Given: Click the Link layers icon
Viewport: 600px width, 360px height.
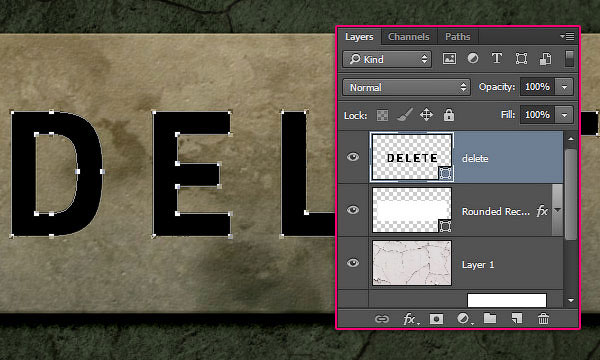Looking at the screenshot, I should coord(382,319).
